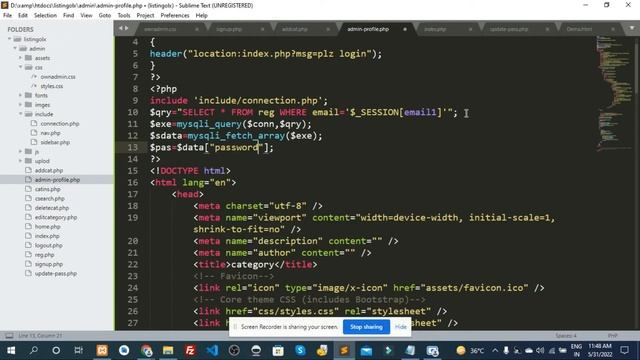Open home.php in sidebar
This screenshot has width=640, height=360.
click(x=47, y=227)
